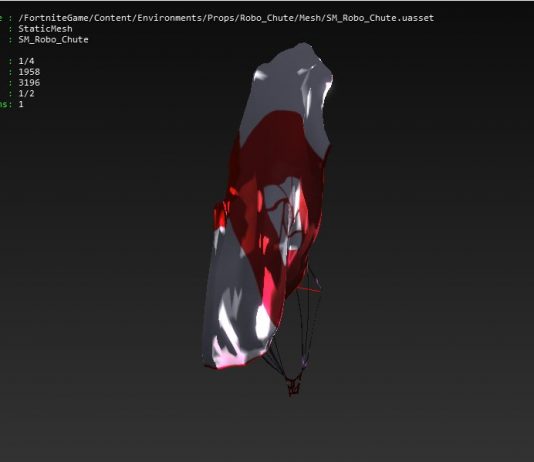
Task: Click the SM_Robo_Chute object name
Action: 53,40
